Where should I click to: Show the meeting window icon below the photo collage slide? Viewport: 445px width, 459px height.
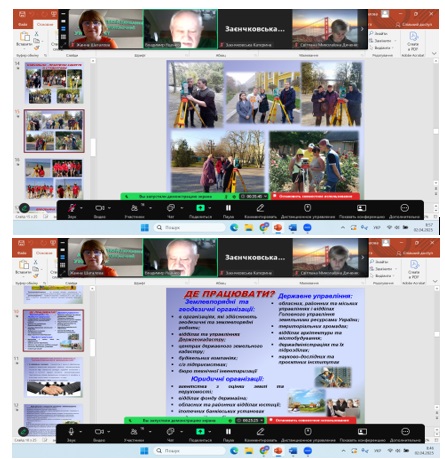tap(362, 208)
